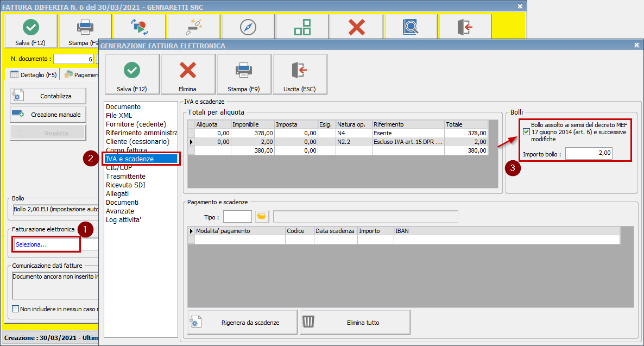The height and width of the screenshot is (346, 644).
Task: Close the Generazione Fattura Elettronica dialog
Action: click(636, 45)
